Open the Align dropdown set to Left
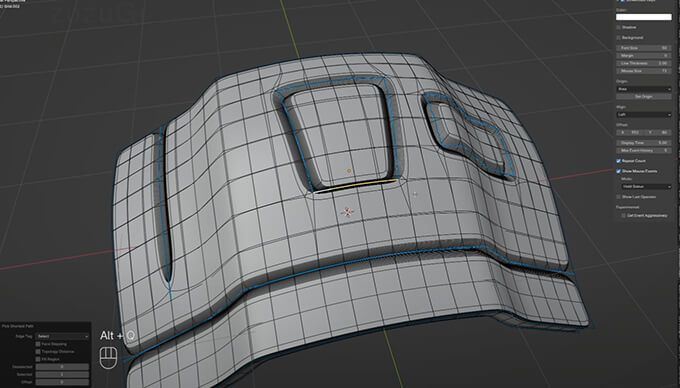 pos(644,114)
